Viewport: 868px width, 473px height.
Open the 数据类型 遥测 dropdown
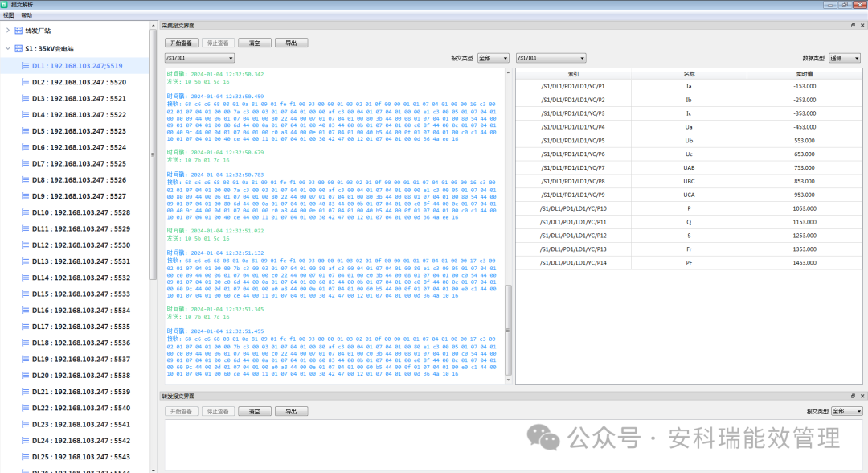845,58
